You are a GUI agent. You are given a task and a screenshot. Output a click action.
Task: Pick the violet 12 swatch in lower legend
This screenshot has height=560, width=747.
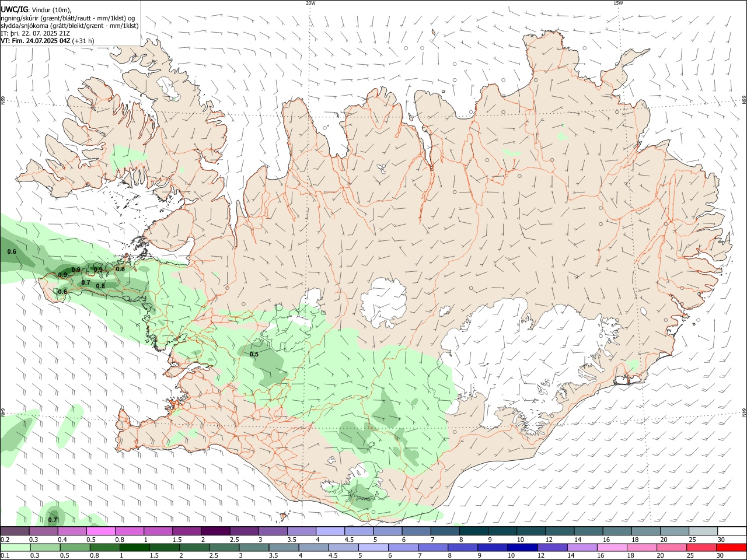552,547
